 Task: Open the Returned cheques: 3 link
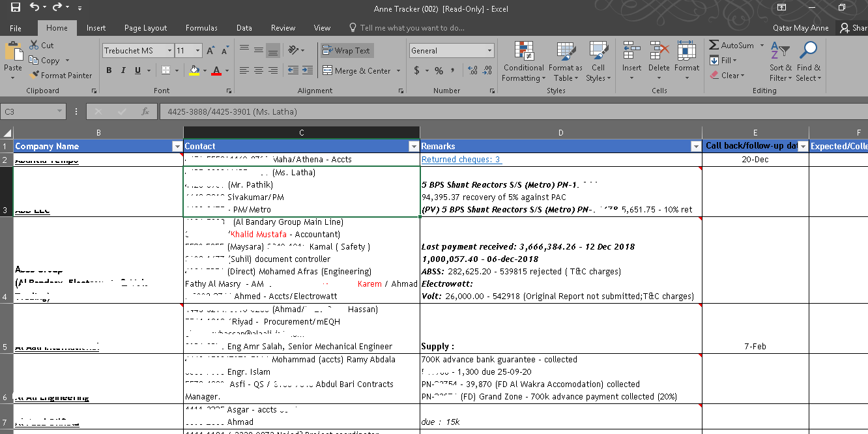pyautogui.click(x=461, y=160)
